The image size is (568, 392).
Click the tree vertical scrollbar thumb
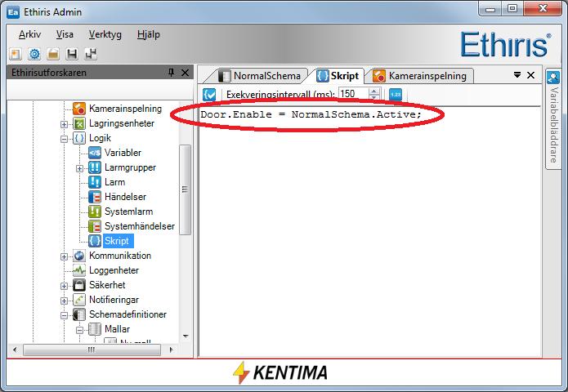coord(185,189)
